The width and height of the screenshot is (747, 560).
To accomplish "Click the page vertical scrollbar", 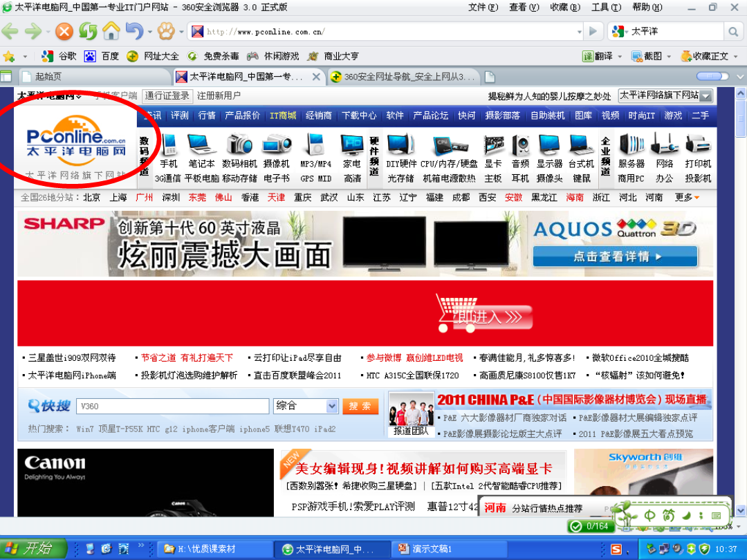I will [x=741, y=301].
